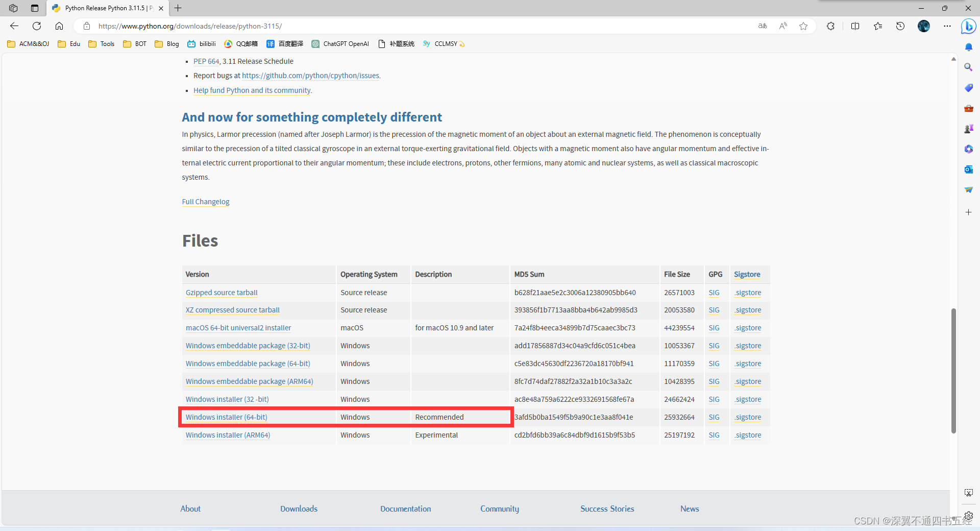Open a new browser tab

click(x=178, y=8)
